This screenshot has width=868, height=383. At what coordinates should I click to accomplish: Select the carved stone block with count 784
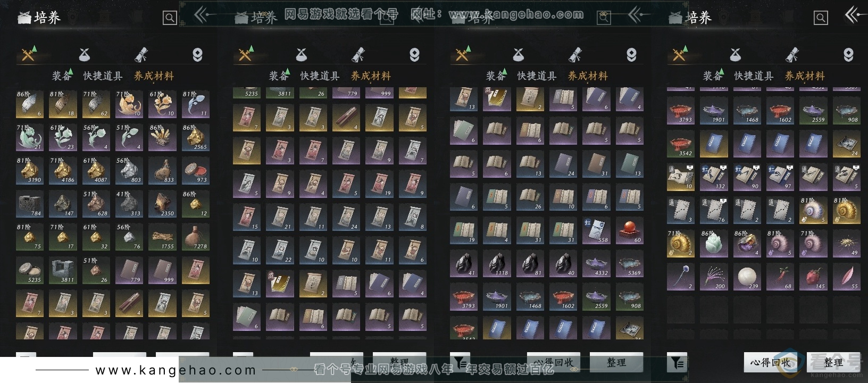(30, 204)
